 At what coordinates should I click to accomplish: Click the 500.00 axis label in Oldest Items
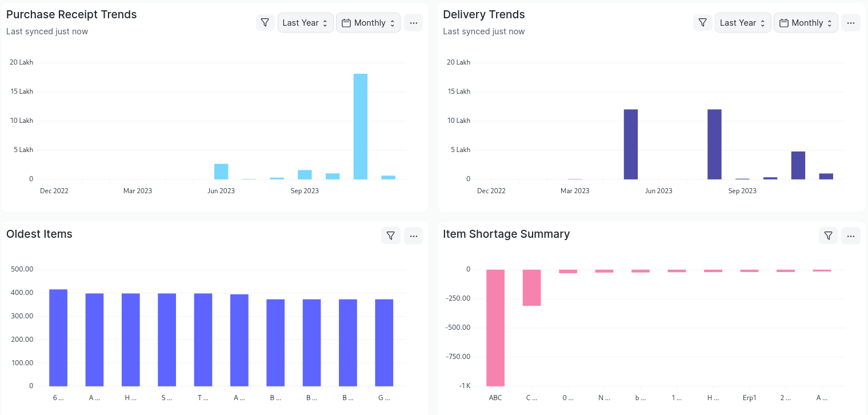coord(23,269)
